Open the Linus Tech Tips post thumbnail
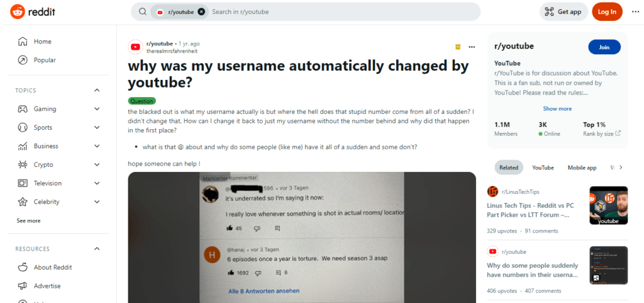The width and height of the screenshot is (644, 303). [608, 205]
